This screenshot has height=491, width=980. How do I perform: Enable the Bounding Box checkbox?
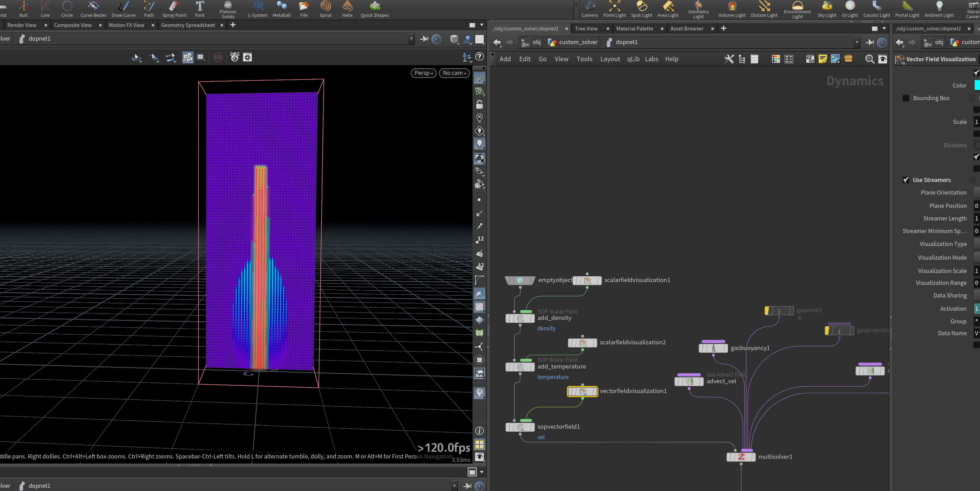pyautogui.click(x=906, y=98)
